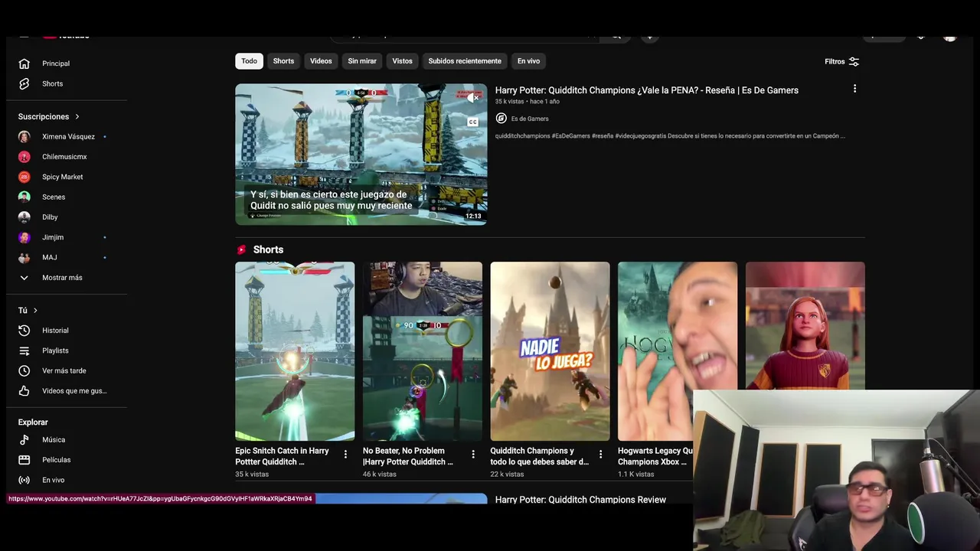Open Spicy Market channel avatar

(24, 177)
